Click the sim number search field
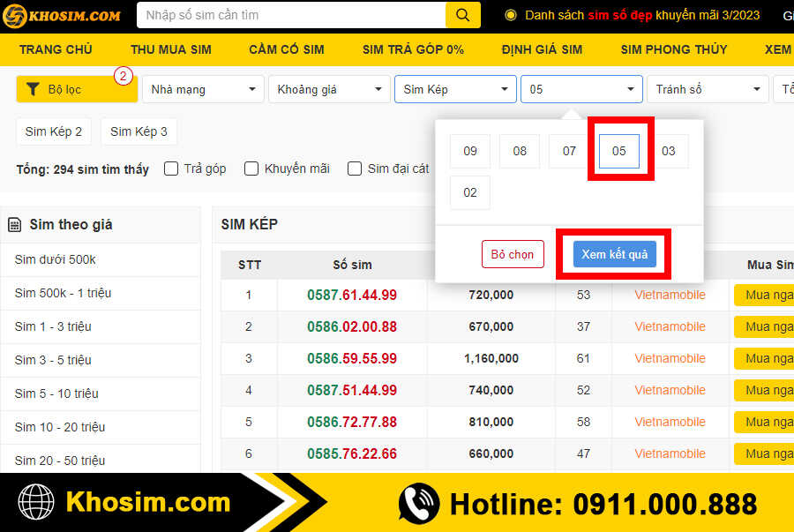 (x=291, y=15)
